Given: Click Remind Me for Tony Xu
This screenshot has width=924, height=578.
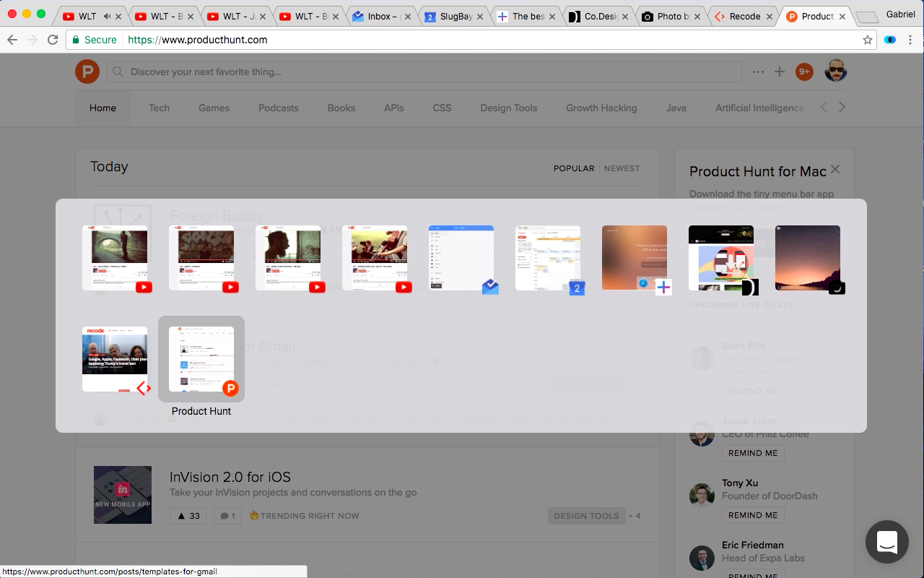Looking at the screenshot, I should click(753, 515).
